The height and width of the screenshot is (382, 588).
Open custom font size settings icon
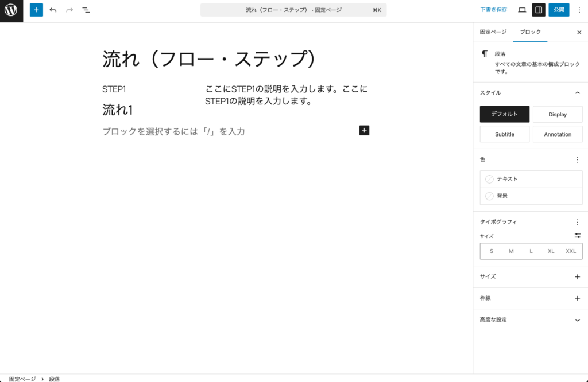click(x=578, y=236)
